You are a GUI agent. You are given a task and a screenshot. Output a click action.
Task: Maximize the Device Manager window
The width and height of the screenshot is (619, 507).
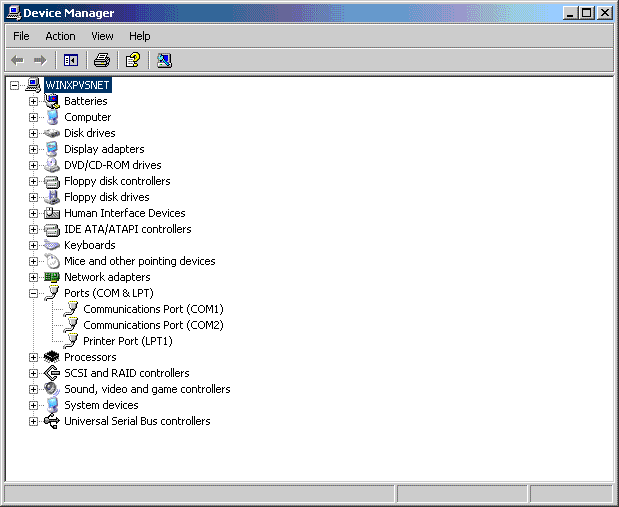pyautogui.click(x=587, y=13)
